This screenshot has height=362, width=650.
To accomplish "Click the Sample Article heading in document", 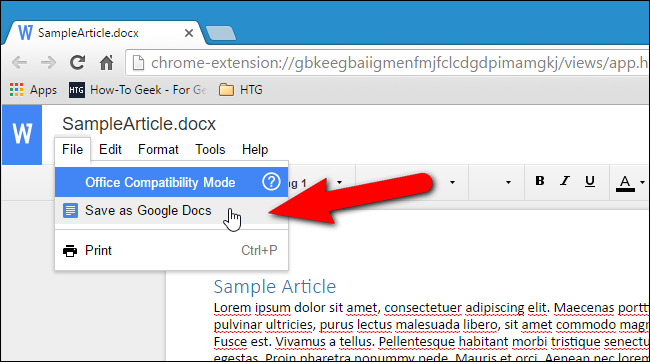I will tap(274, 287).
